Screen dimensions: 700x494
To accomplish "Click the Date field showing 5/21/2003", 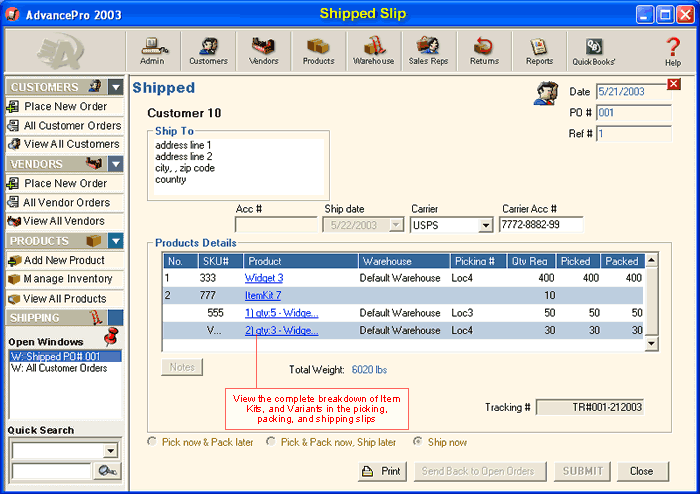I will coord(633,91).
